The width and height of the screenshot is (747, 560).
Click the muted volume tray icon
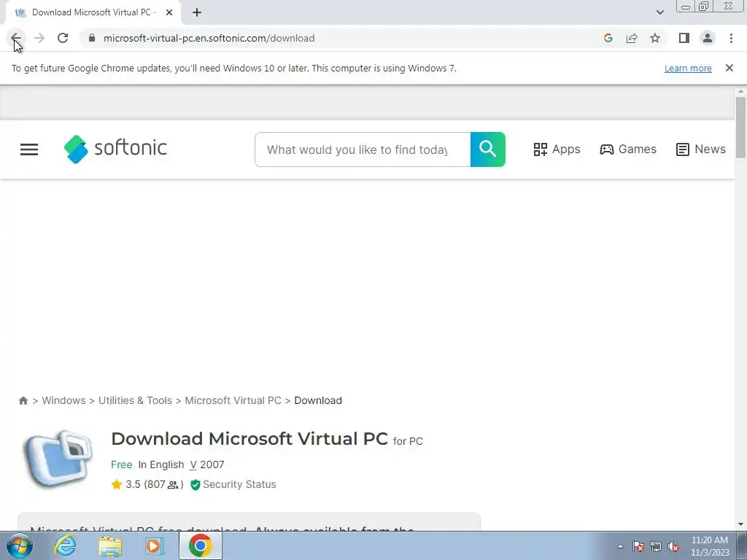coord(673,546)
